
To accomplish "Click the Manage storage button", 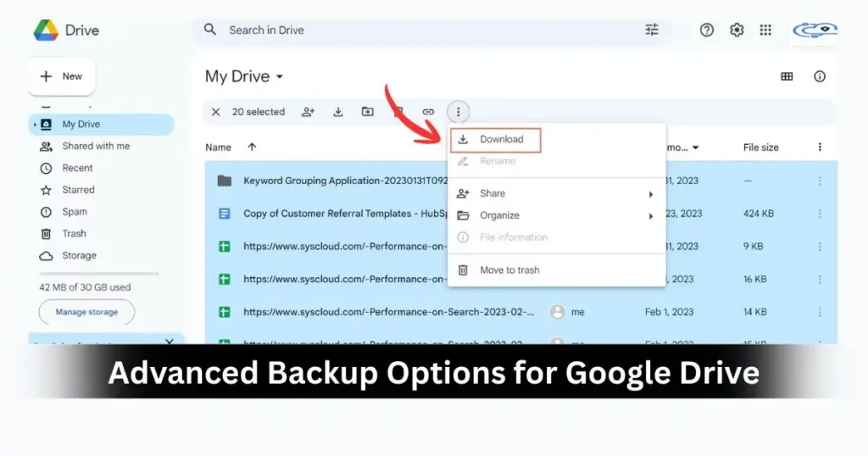I will pos(86,312).
